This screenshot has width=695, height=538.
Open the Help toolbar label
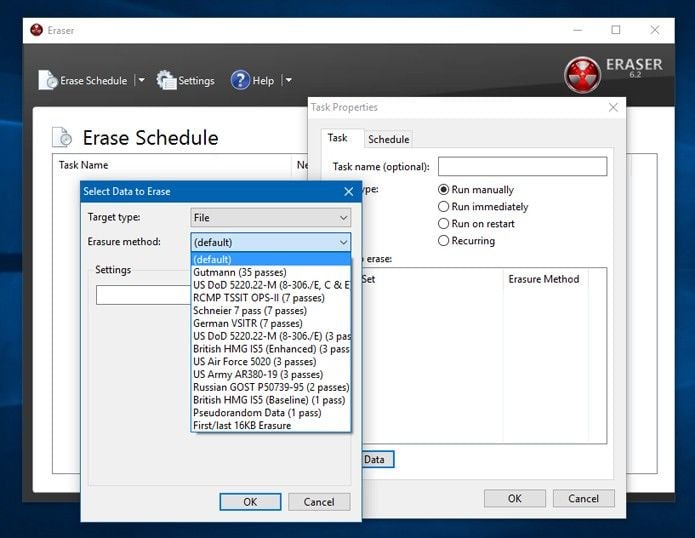coord(263,81)
